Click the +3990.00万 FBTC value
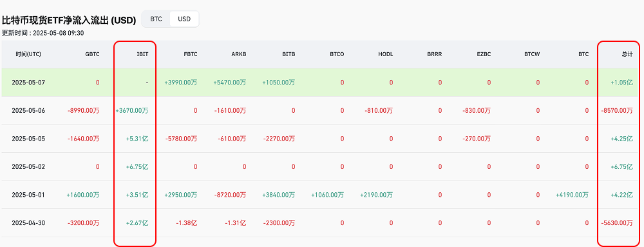 [x=181, y=83]
